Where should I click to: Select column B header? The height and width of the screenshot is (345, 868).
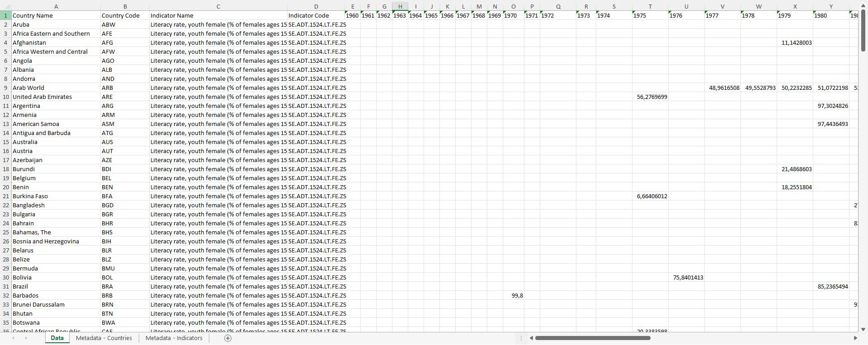pos(125,6)
